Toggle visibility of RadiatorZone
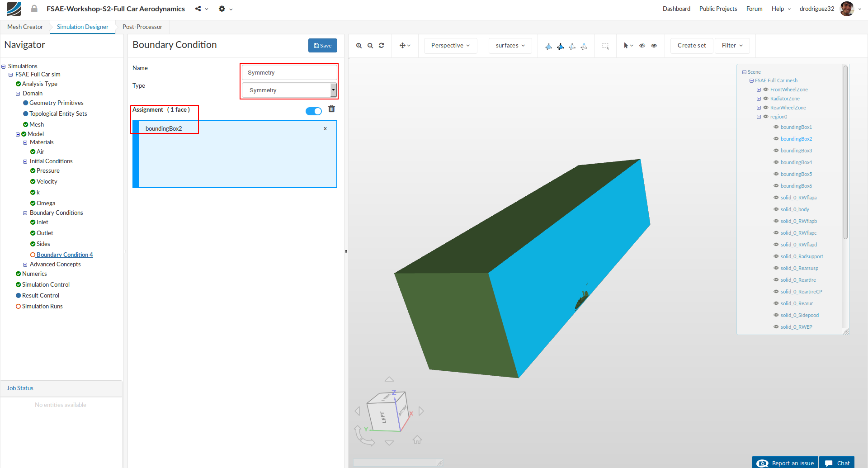This screenshot has width=868, height=468. click(x=766, y=99)
